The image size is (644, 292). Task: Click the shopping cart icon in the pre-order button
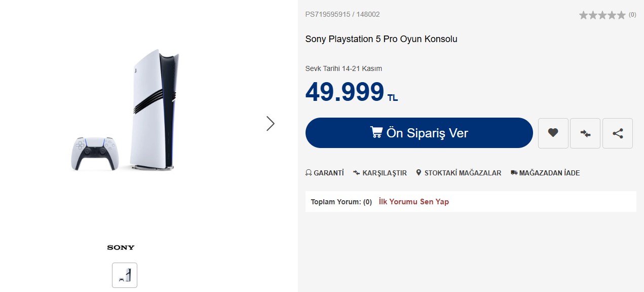tap(376, 132)
